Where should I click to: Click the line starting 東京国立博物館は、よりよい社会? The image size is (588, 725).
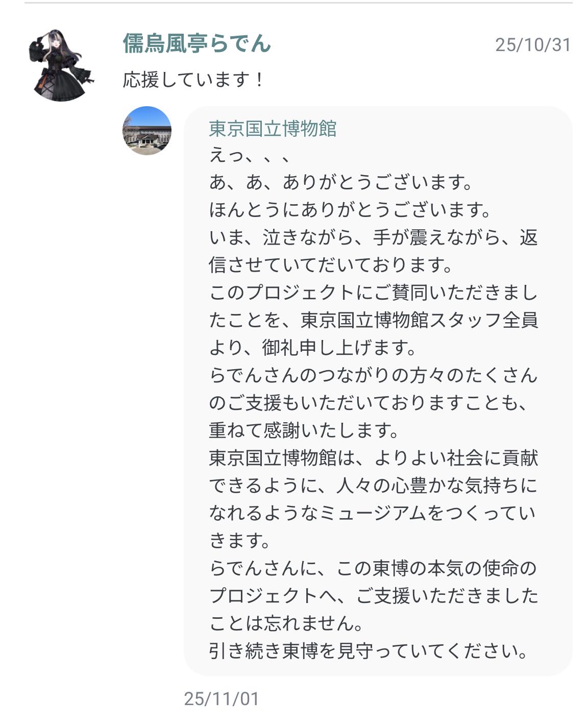tap(373, 458)
